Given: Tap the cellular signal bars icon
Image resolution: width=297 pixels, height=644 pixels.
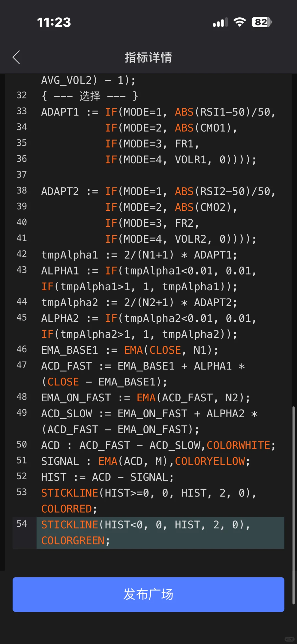Looking at the screenshot, I should pos(220,22).
